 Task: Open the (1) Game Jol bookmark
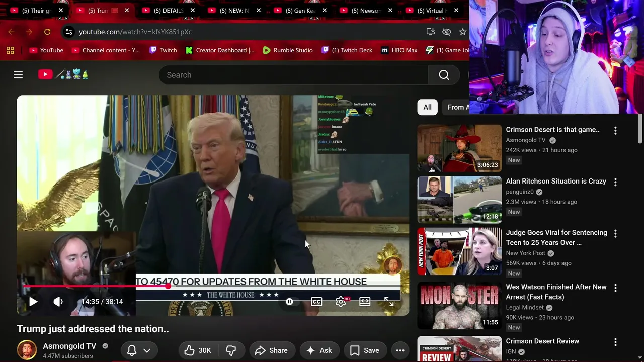(447, 50)
